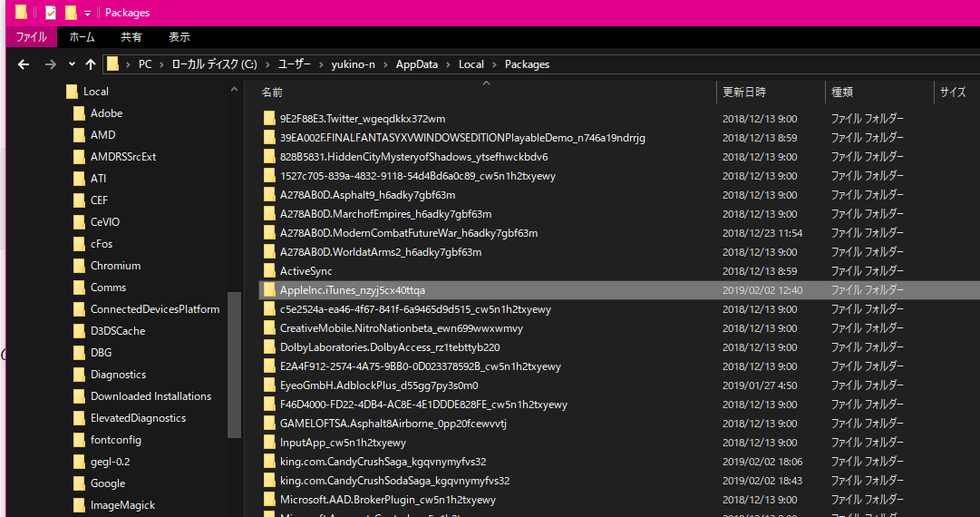Click ローカル ディスク (C:) in the breadcrumb
Image resolution: width=980 pixels, height=517 pixels.
(x=214, y=64)
